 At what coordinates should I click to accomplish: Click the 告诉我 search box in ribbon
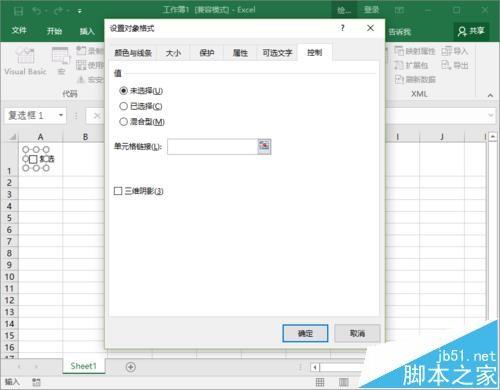[x=400, y=32]
